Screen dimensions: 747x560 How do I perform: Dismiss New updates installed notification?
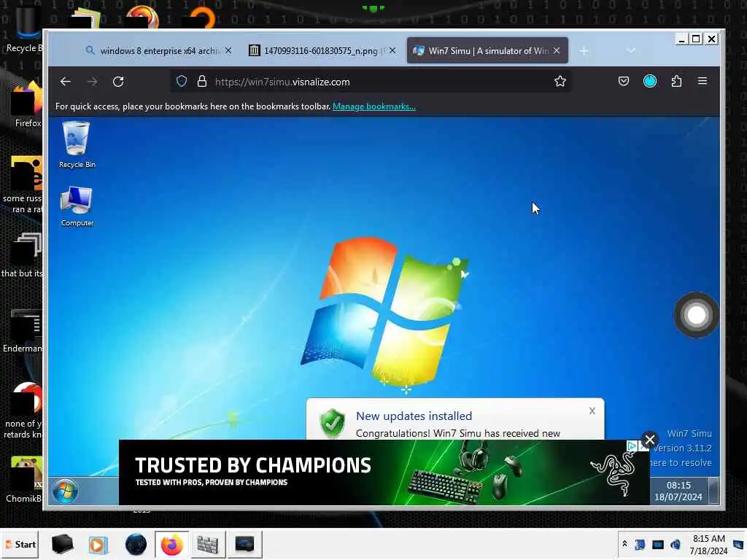[592, 411]
